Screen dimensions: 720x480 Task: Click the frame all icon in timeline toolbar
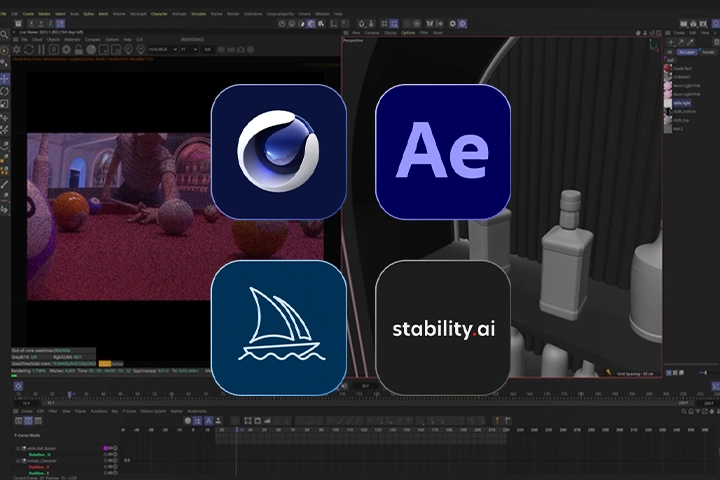248,420
